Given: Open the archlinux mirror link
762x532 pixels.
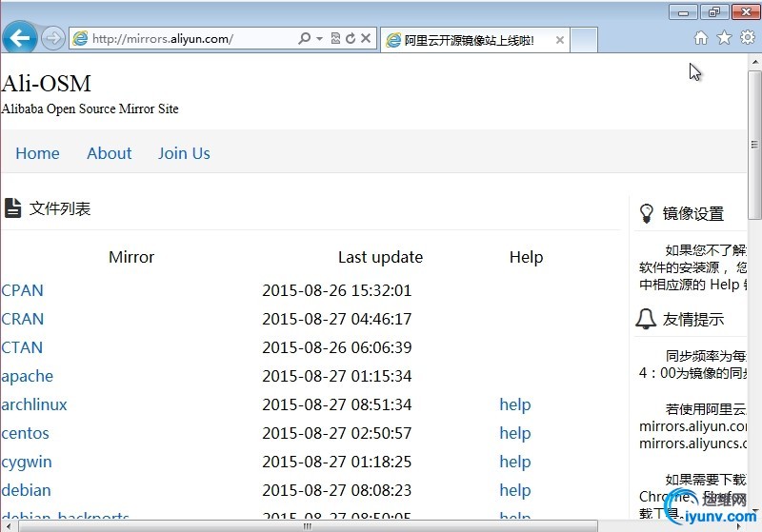Looking at the screenshot, I should coord(34,404).
